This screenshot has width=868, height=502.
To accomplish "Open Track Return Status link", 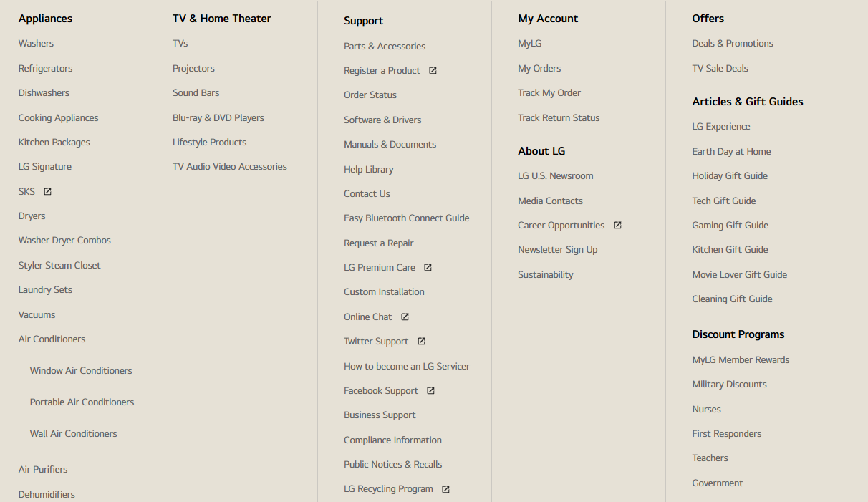I will point(559,118).
